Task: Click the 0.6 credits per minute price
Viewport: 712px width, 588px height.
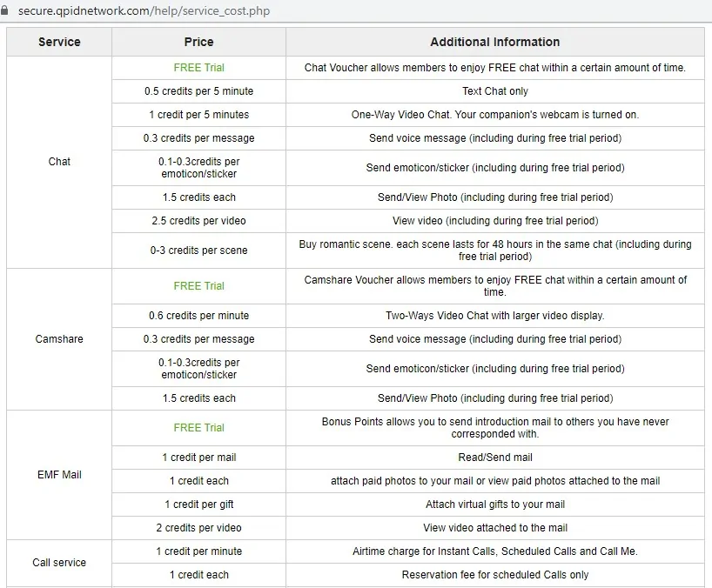Action: click(198, 316)
